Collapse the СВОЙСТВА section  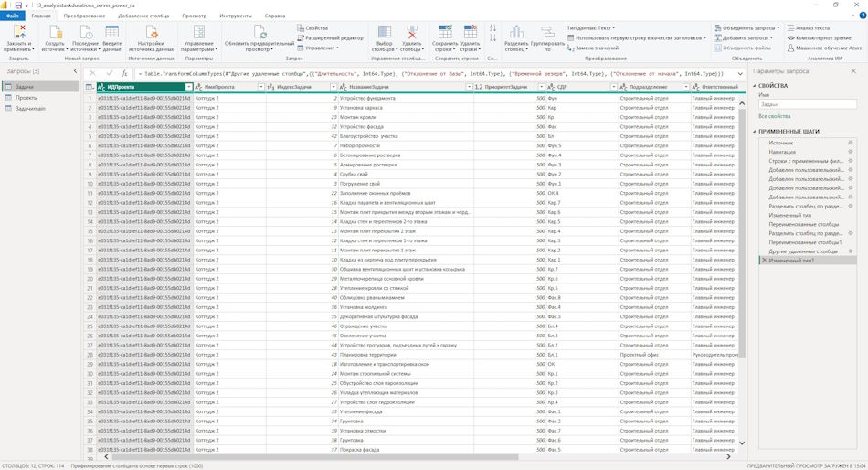[x=754, y=86]
